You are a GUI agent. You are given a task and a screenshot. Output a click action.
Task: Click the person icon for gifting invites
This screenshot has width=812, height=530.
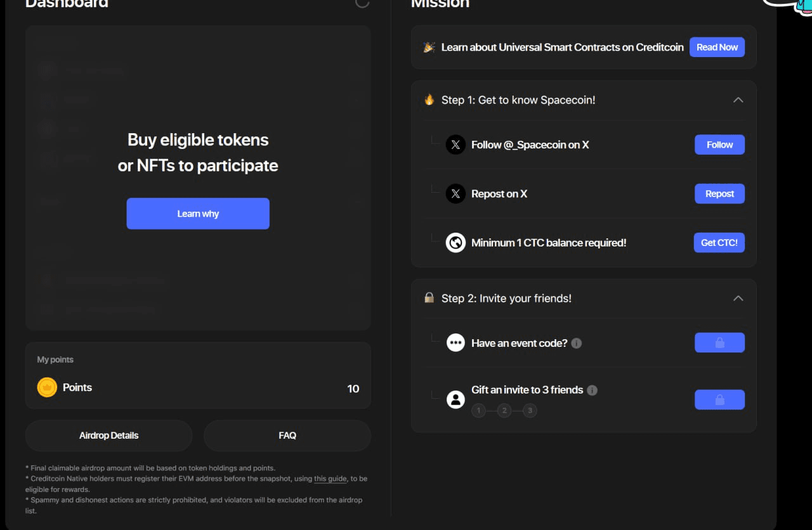coord(455,399)
